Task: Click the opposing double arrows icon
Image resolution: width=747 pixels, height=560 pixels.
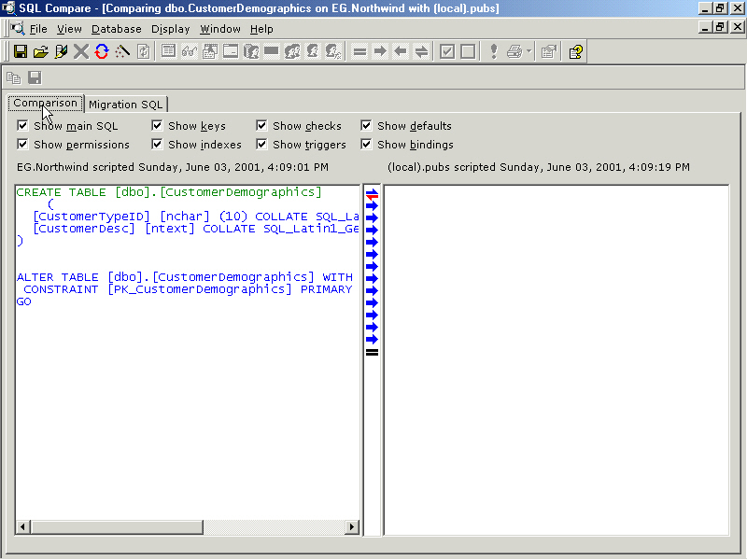Action: [x=422, y=51]
